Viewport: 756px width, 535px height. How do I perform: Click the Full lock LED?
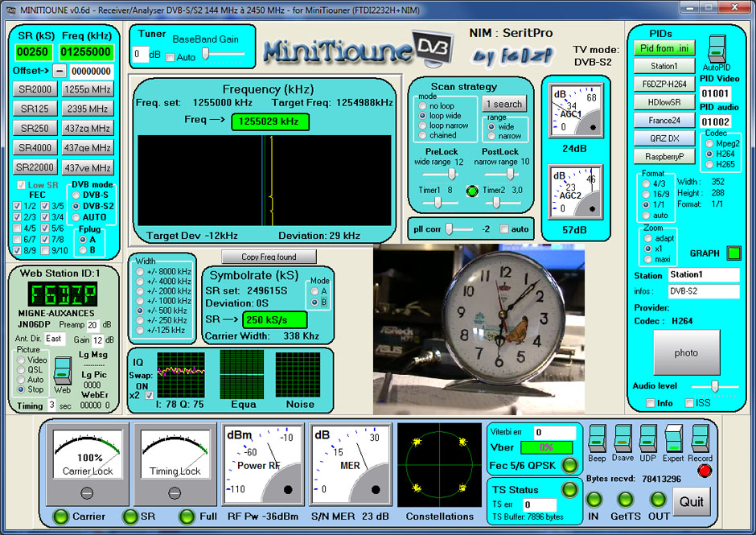click(187, 516)
